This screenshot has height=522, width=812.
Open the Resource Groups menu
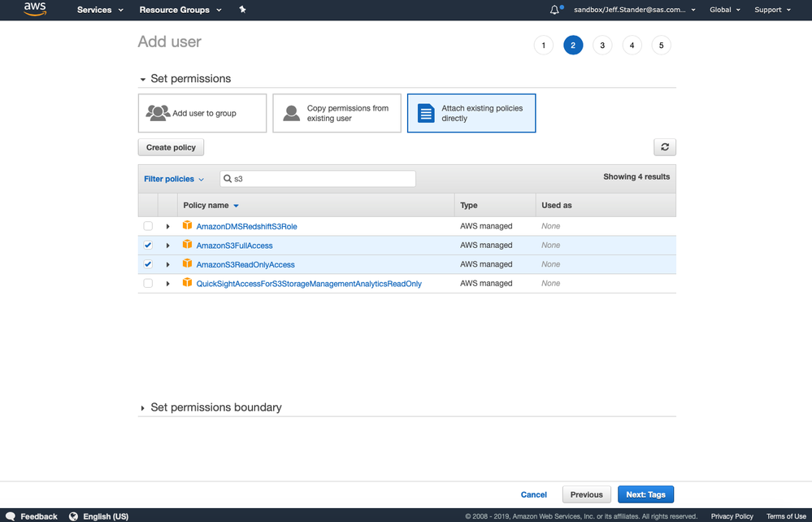(x=179, y=10)
